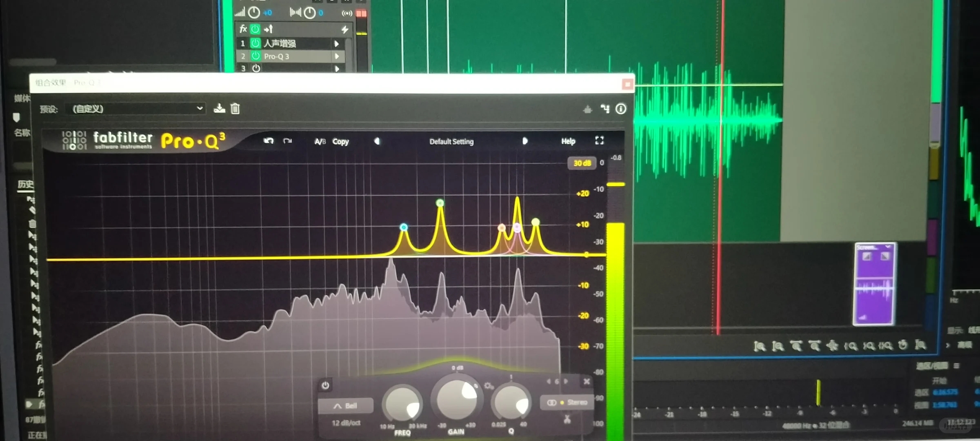Click the Pro-Q 3 redo arrow
The width and height of the screenshot is (980, 441).
pyautogui.click(x=287, y=141)
